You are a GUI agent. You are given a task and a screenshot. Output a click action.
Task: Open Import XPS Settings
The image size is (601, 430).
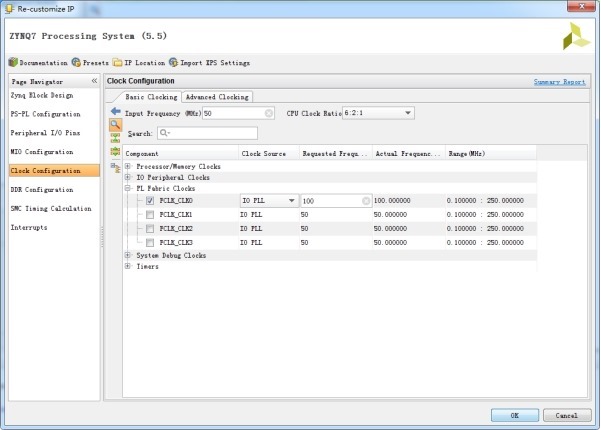coord(210,62)
